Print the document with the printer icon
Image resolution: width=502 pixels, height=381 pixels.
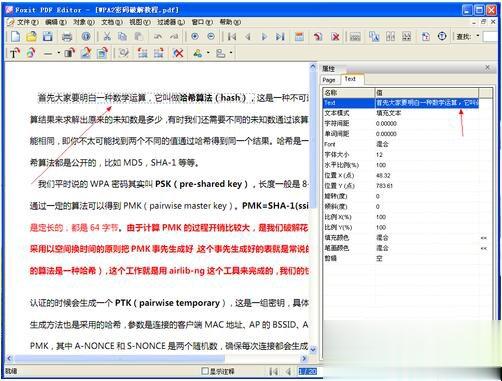click(x=67, y=36)
